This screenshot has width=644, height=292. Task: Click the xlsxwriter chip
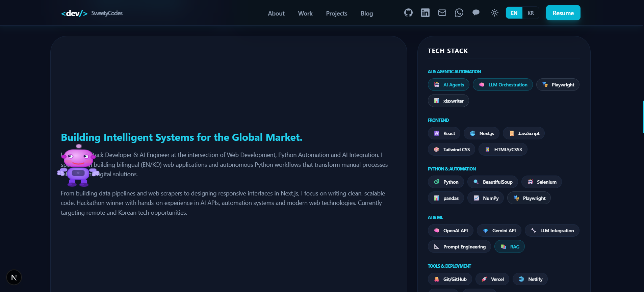pos(448,101)
